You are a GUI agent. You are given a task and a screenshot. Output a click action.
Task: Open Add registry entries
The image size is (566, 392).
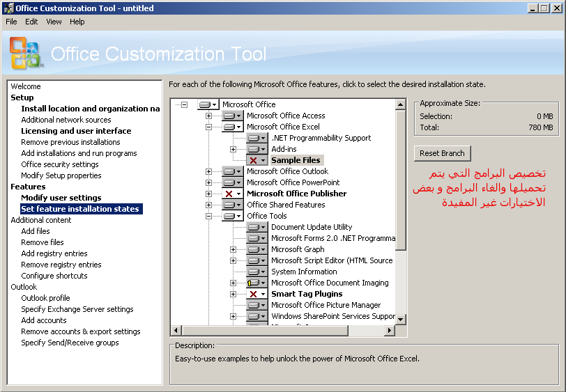[x=54, y=253]
